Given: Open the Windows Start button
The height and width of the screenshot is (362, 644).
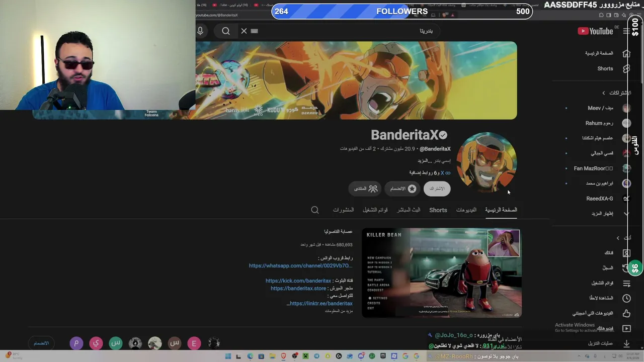Looking at the screenshot, I should tap(228, 356).
